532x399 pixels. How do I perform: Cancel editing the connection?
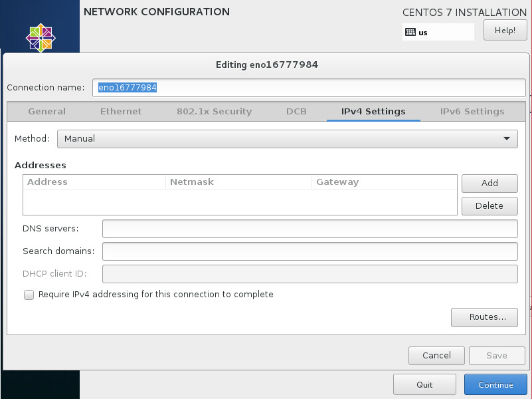pos(436,356)
